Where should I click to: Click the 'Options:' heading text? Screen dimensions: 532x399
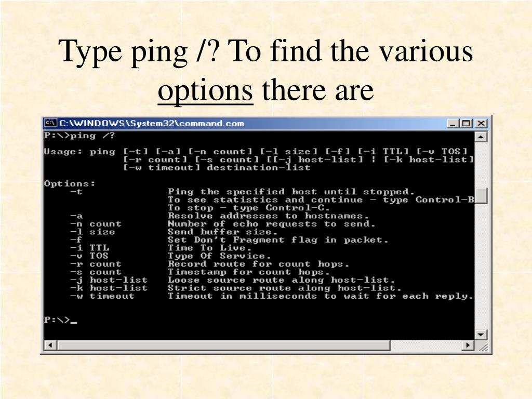click(70, 183)
